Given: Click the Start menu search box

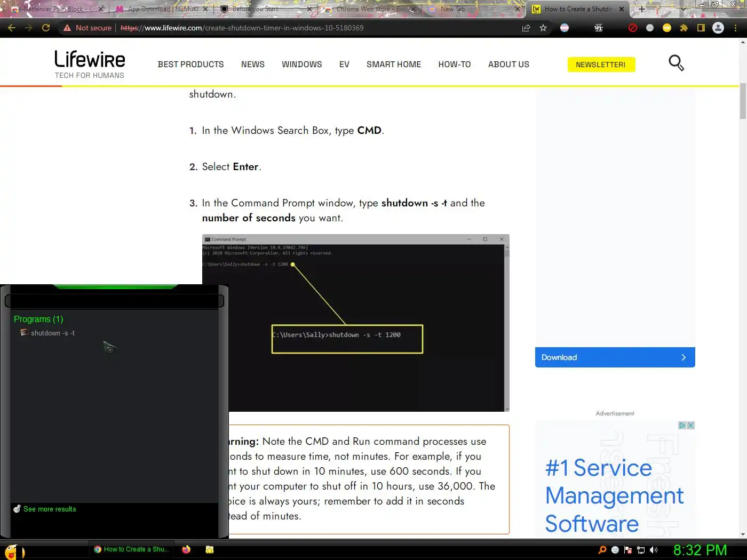Looking at the screenshot, I should 114,301.
